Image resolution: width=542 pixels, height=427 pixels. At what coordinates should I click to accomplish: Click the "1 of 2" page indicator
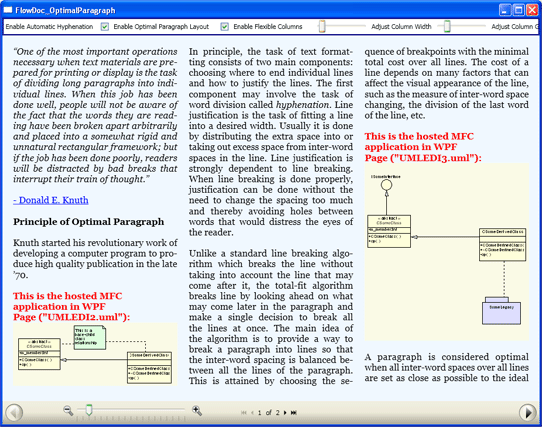click(x=269, y=412)
